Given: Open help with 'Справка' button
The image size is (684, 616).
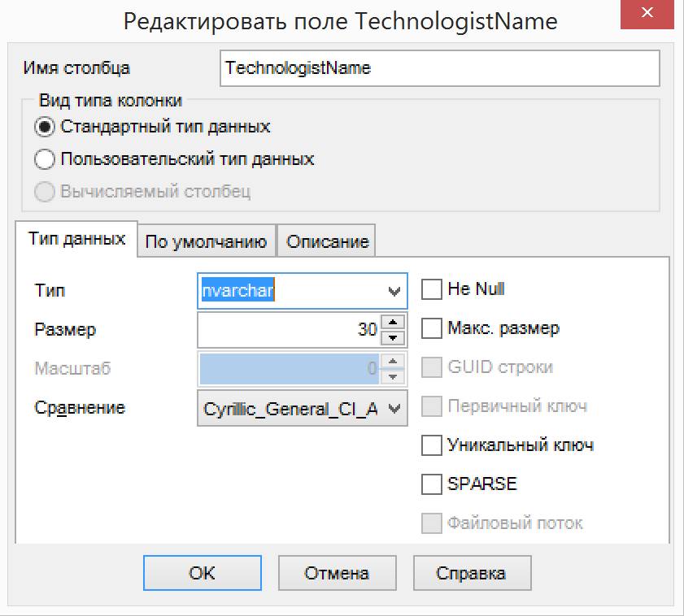Looking at the screenshot, I should (472, 573).
